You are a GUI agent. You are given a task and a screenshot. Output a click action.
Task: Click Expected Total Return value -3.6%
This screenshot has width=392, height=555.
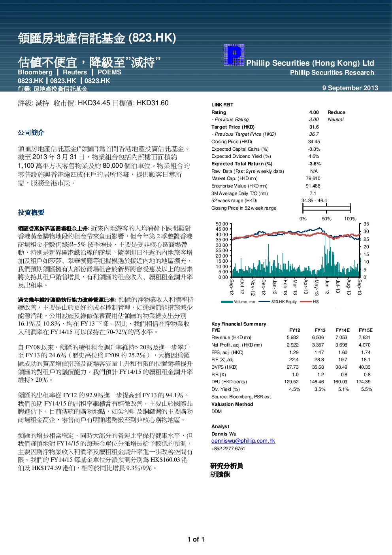click(315, 164)
